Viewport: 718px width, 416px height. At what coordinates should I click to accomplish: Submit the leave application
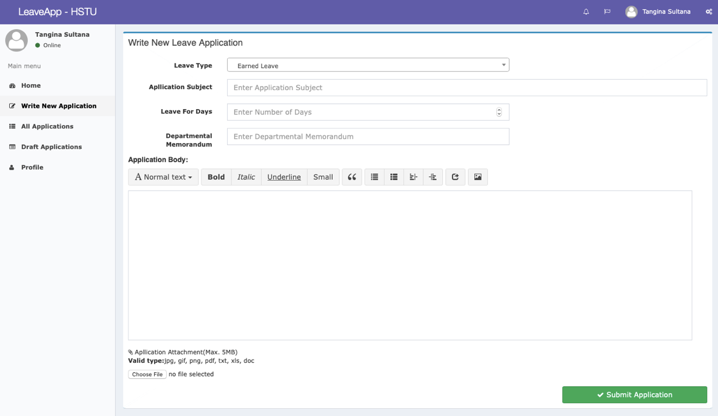coord(634,395)
